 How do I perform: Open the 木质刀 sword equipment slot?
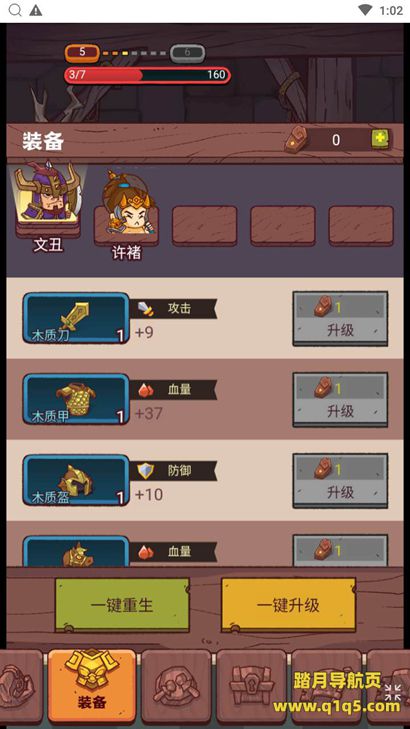click(x=76, y=318)
